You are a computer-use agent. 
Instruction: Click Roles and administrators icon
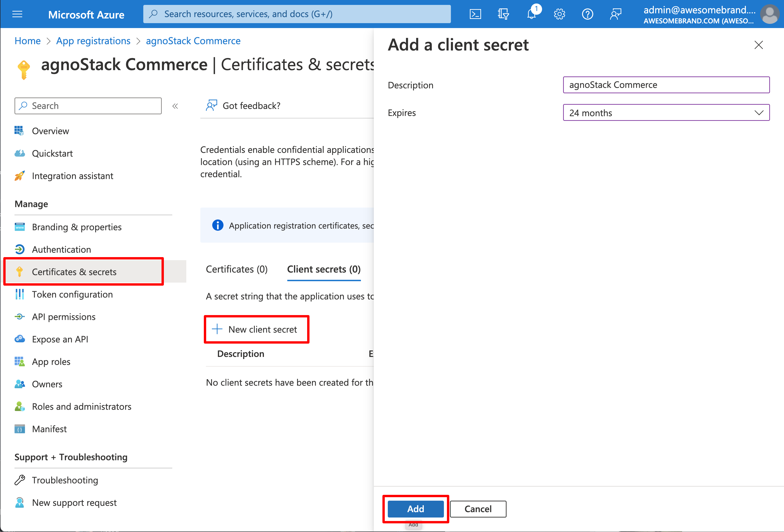[20, 406]
